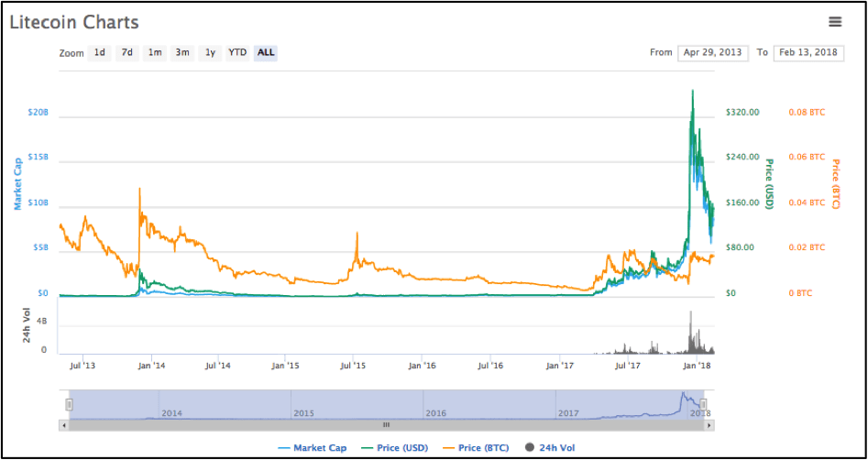This screenshot has height=460, width=868.
Task: Click the 0.08 BTC axis label
Action: pyautogui.click(x=807, y=112)
